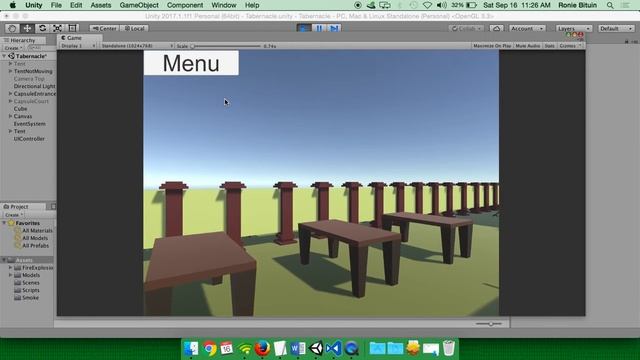Collapse the Favorites group

click(x=4, y=223)
